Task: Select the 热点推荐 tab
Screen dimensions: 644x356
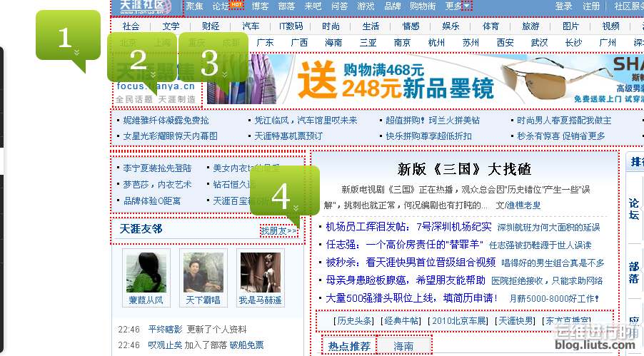Action: (x=350, y=346)
